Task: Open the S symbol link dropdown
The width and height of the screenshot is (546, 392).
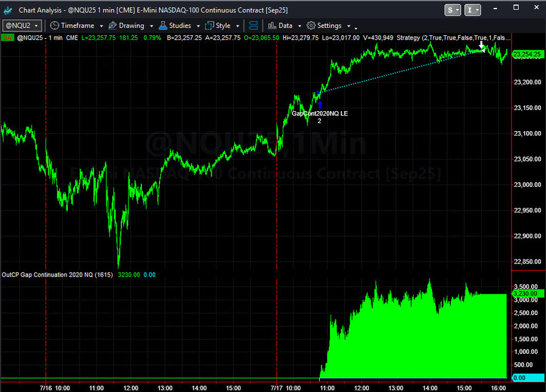Action: pos(453,10)
